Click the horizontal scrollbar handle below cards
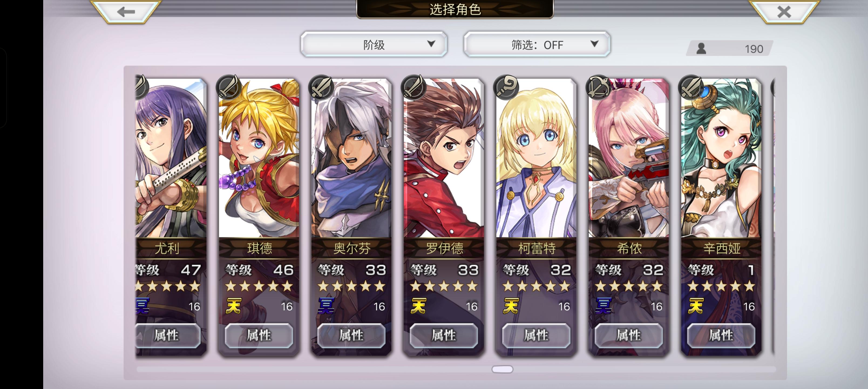The image size is (868, 389). (502, 369)
